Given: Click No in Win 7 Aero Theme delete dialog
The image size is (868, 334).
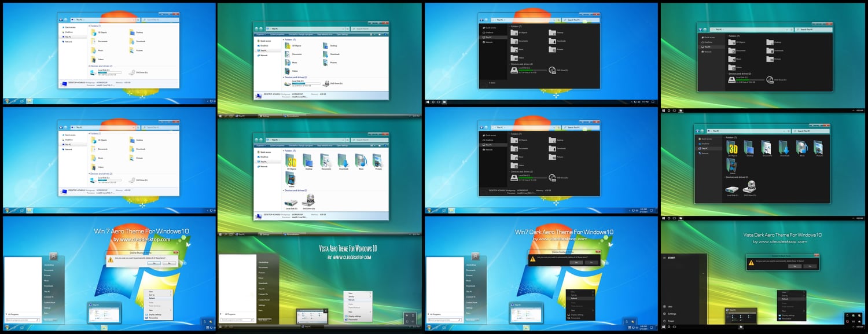Looking at the screenshot, I should [169, 263].
